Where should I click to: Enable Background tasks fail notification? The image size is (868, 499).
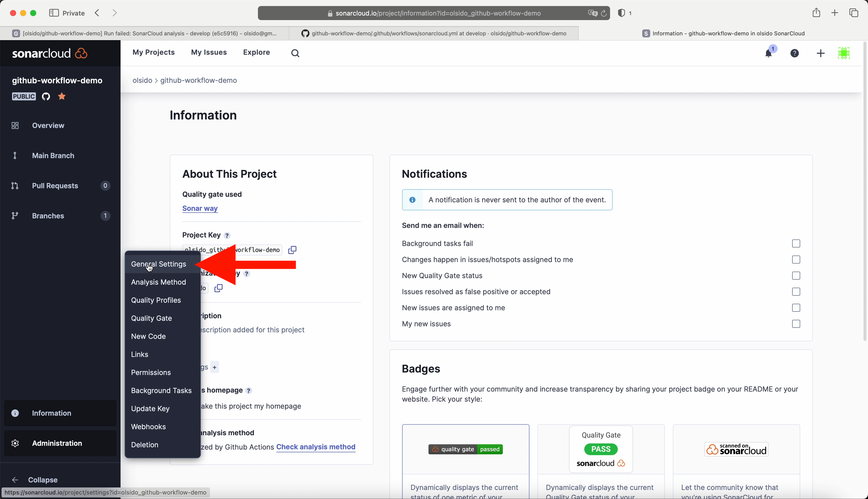click(796, 244)
